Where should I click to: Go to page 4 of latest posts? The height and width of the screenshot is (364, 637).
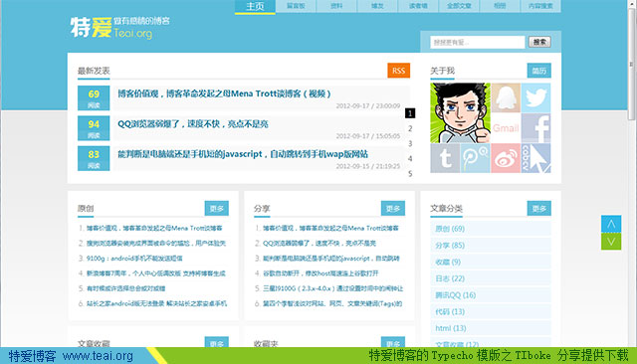[410, 159]
